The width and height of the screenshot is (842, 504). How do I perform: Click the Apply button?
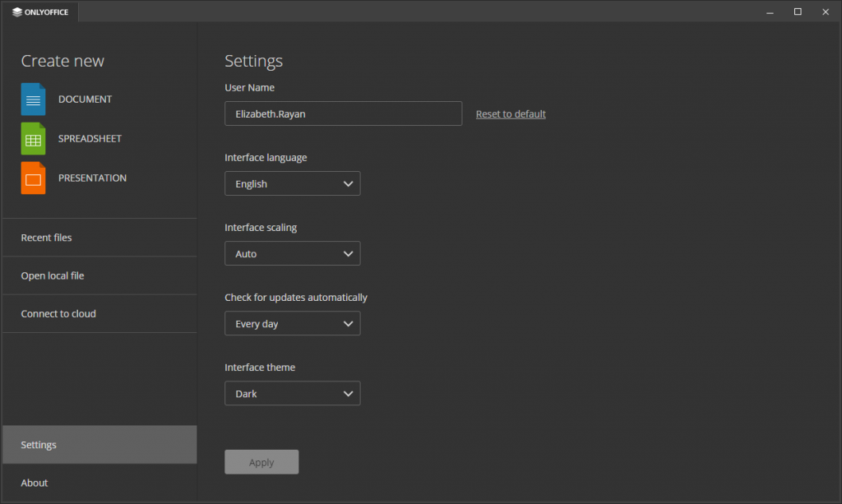(x=261, y=461)
